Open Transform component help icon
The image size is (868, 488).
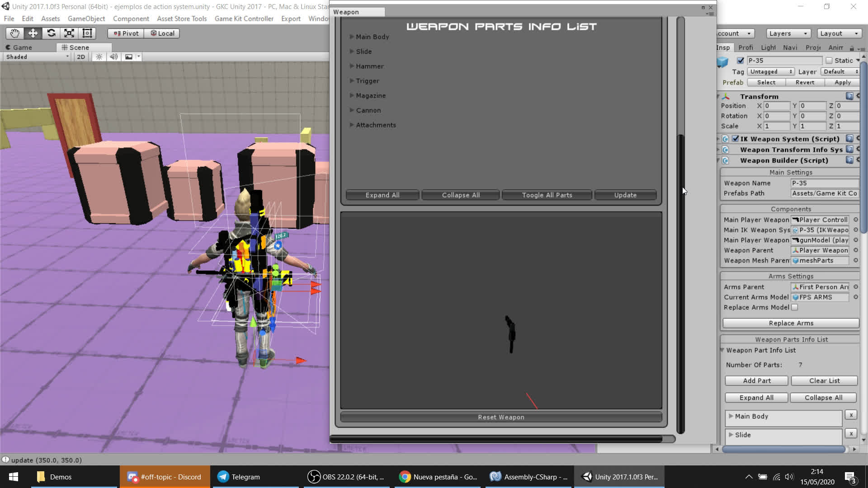click(x=849, y=96)
